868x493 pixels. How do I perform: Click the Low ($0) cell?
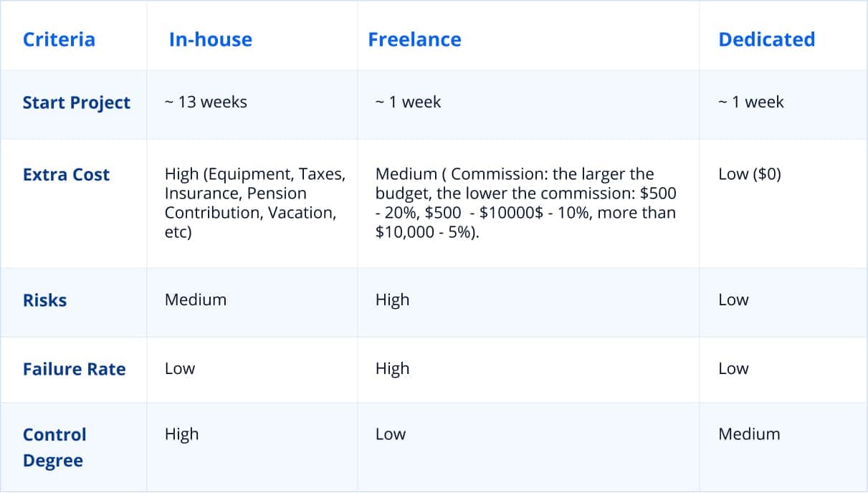click(x=749, y=174)
